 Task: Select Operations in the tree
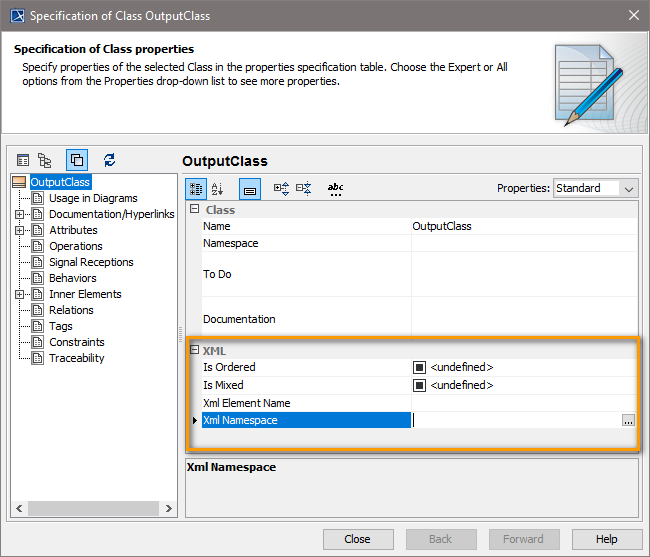pos(75,246)
